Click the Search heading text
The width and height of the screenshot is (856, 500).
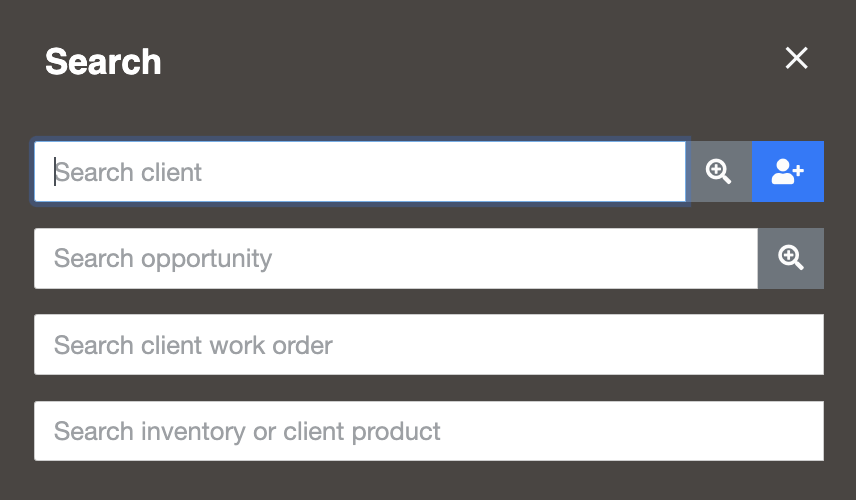[x=103, y=62]
